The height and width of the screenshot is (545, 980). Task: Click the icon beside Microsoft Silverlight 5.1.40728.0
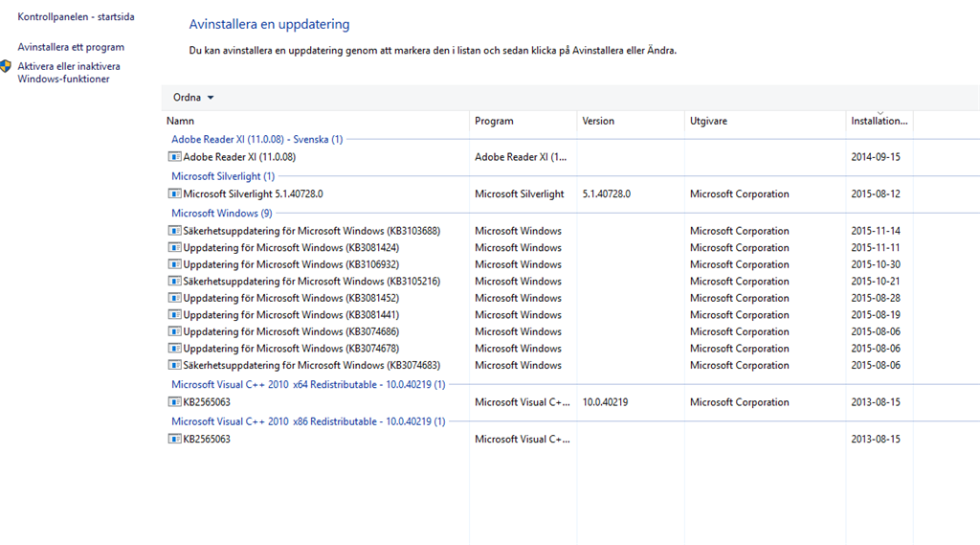click(174, 193)
